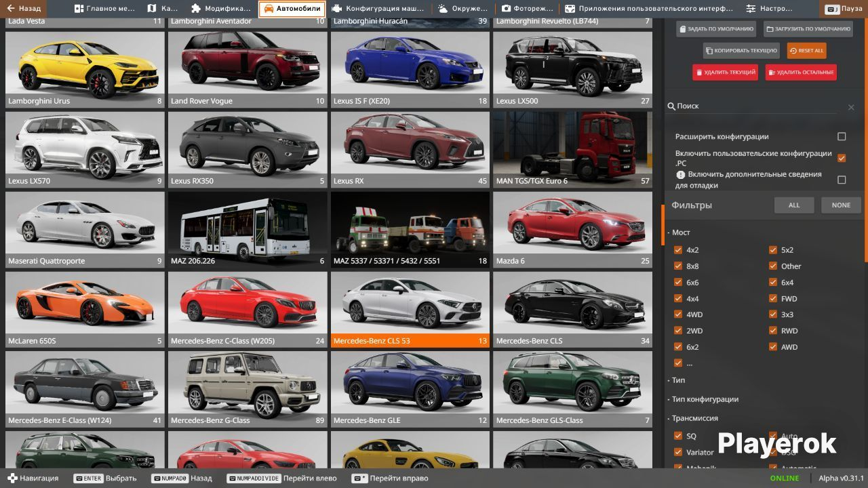The width and height of the screenshot is (868, 488).
Task: Uncheck the 5x2 filter
Action: 773,249
